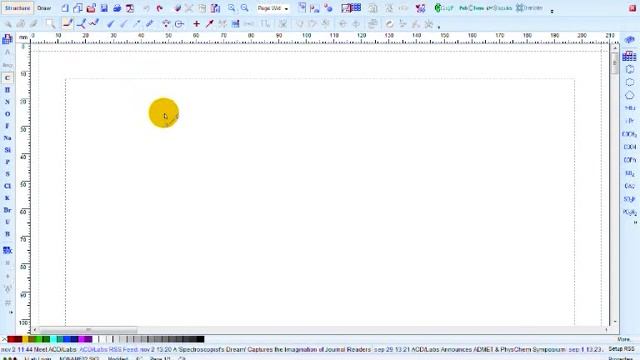
Task: Redo the last action with the red arrow
Action: [160, 8]
